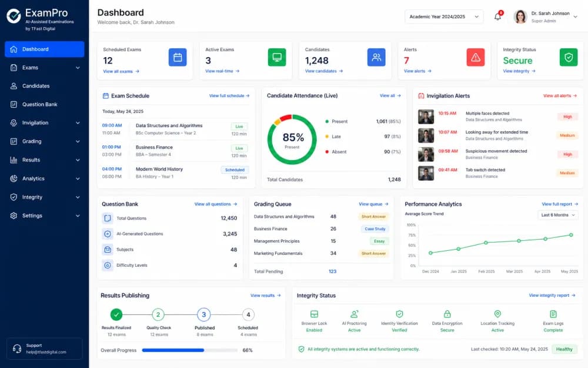The image size is (588, 368).
Task: Click Dr. Sarah Johnson's avatar photo
Action: 520,17
